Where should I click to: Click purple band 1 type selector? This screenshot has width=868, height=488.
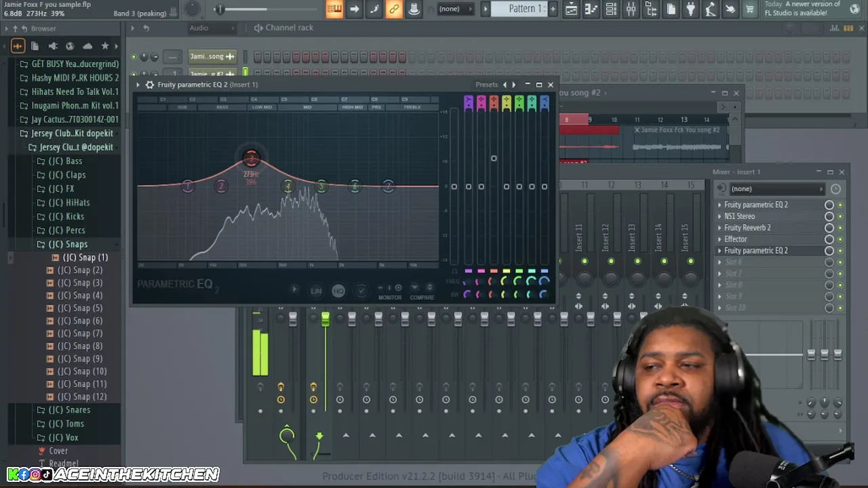point(468,102)
